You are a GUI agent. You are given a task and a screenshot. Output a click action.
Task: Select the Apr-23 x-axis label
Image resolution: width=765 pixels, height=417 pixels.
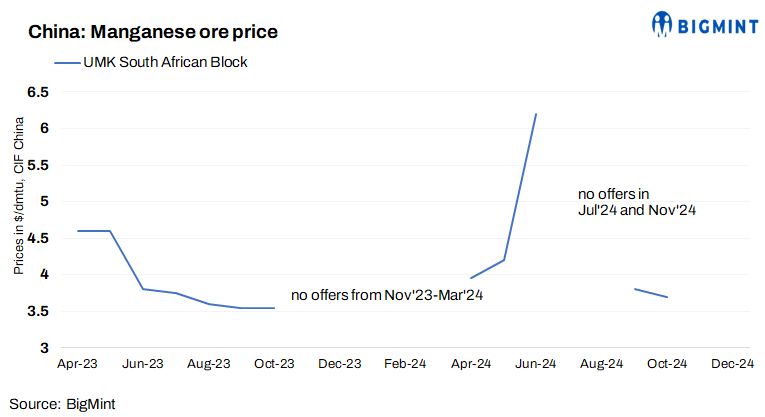(x=77, y=364)
